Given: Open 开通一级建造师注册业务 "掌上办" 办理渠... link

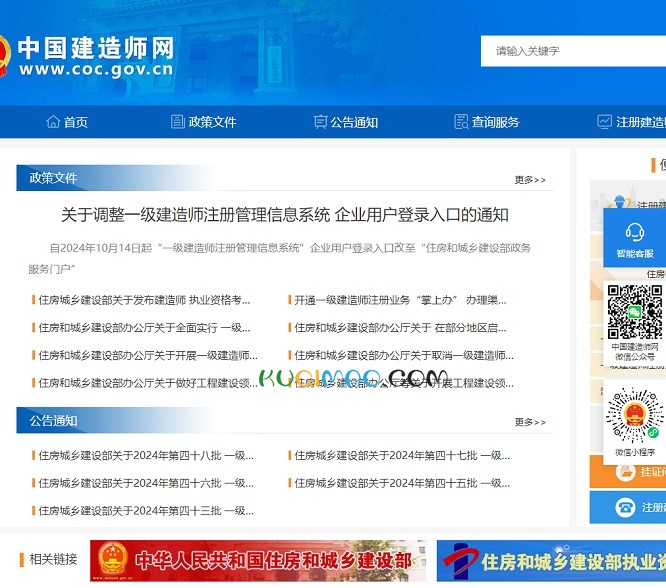Looking at the screenshot, I should [400, 300].
